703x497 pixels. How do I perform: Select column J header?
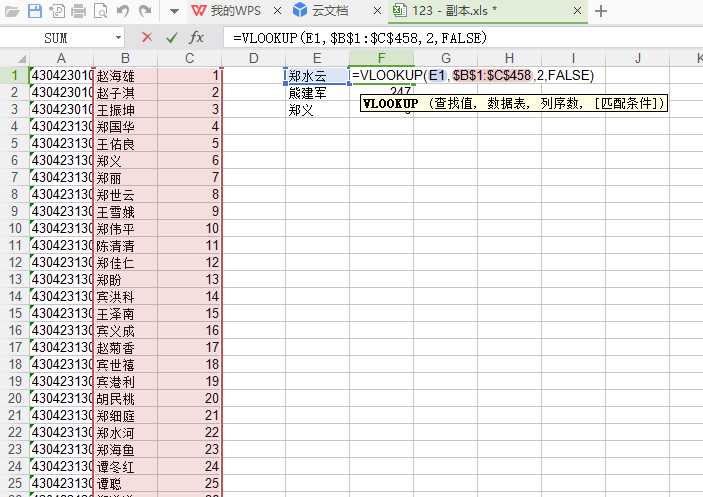637,58
